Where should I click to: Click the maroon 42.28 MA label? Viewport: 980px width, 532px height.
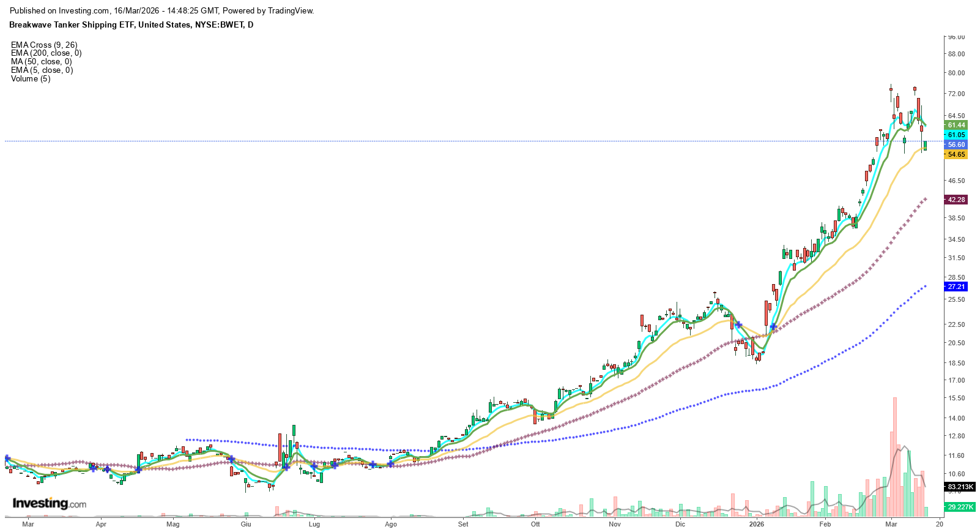[956, 200]
